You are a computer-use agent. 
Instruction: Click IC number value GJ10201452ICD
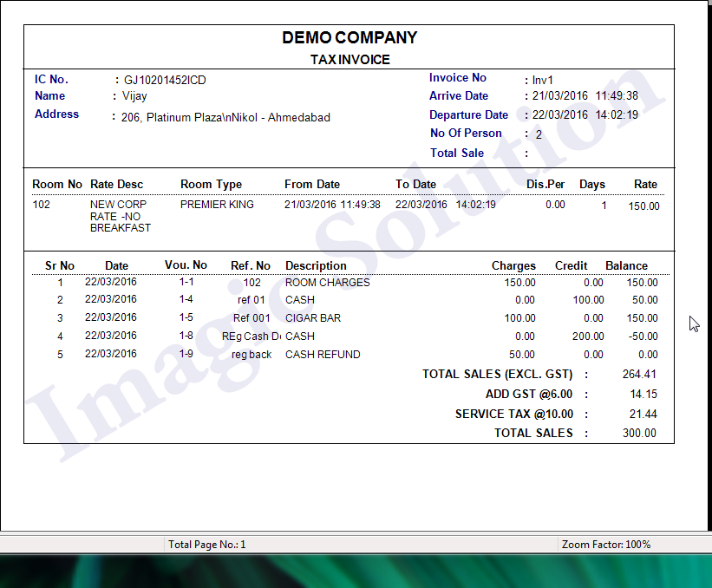(x=165, y=81)
